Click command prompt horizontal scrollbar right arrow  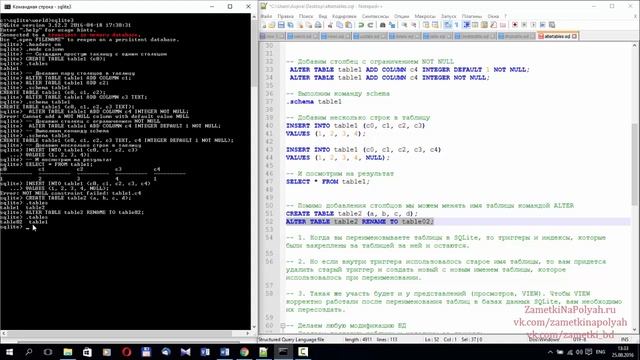coord(247,333)
